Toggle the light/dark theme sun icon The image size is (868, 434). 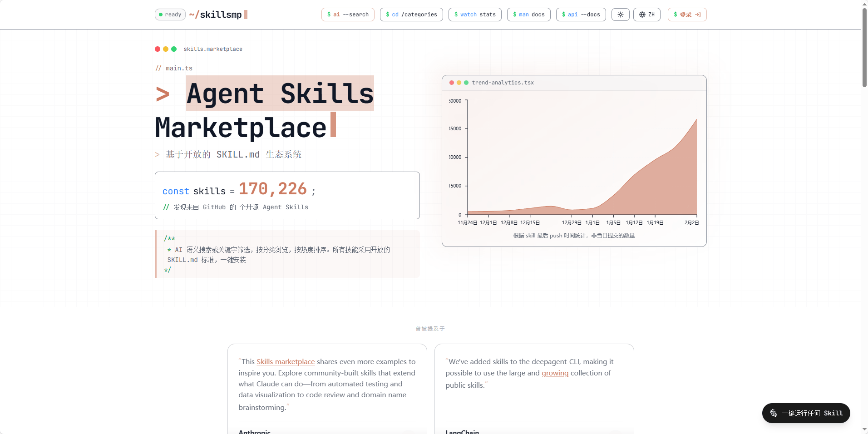point(620,15)
